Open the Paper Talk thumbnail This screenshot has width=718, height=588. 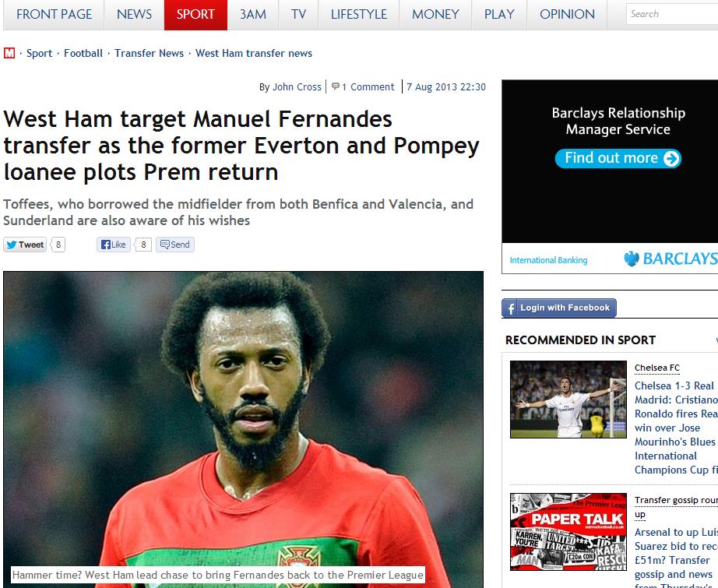tap(568, 532)
